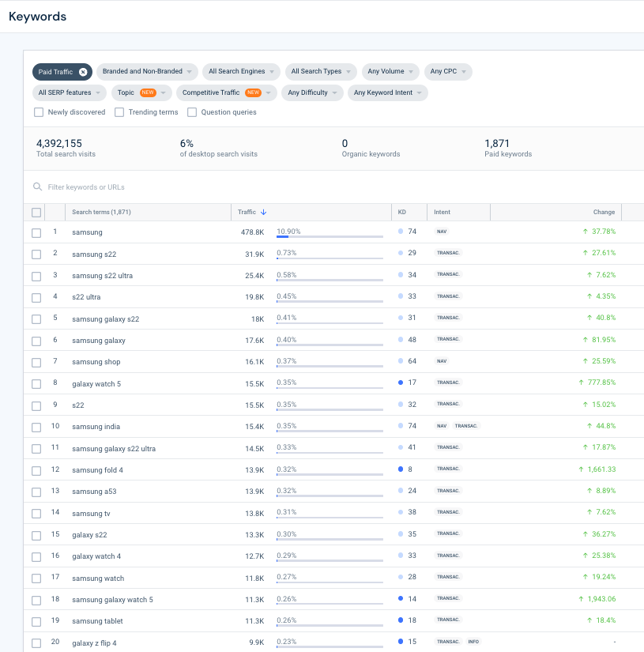The height and width of the screenshot is (652, 644).
Task: Click the search magnifier icon
Action: 37,187
